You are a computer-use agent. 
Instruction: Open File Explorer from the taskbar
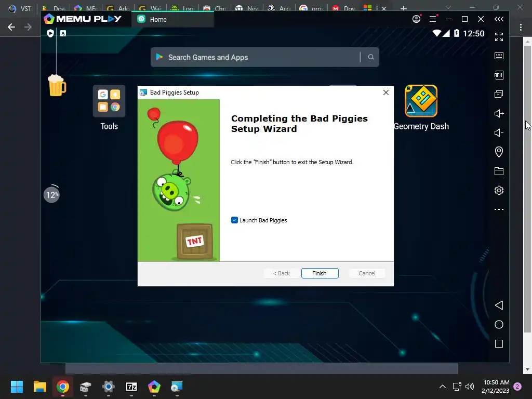click(39, 387)
